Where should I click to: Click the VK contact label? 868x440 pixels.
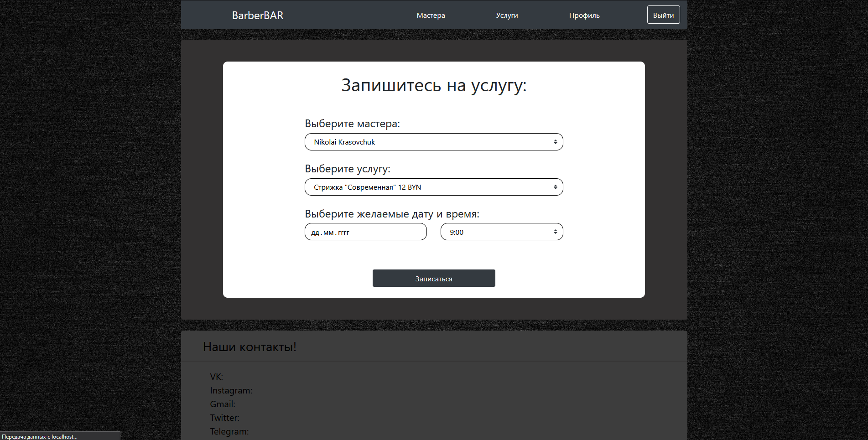[x=216, y=377]
